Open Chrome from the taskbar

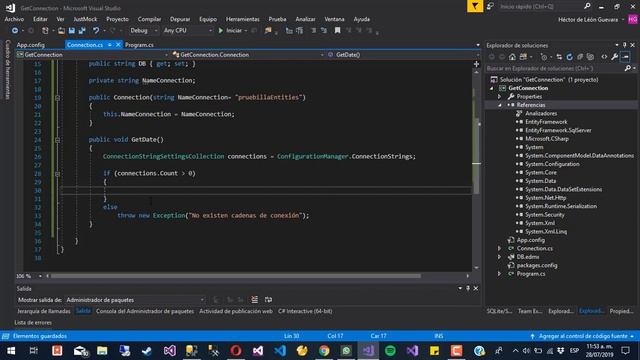(x=324, y=351)
